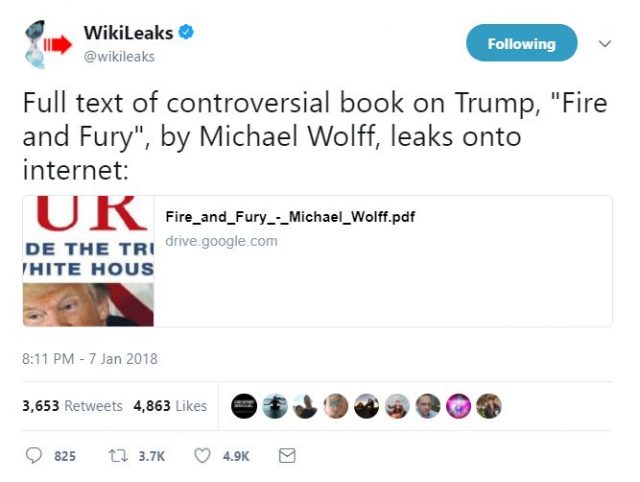This screenshot has width=640, height=482.
Task: Click the blue verified badge checkmark
Action: pos(187,32)
